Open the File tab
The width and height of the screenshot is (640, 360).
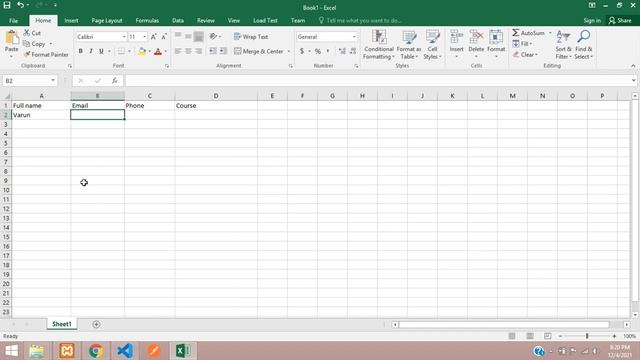[x=13, y=20]
